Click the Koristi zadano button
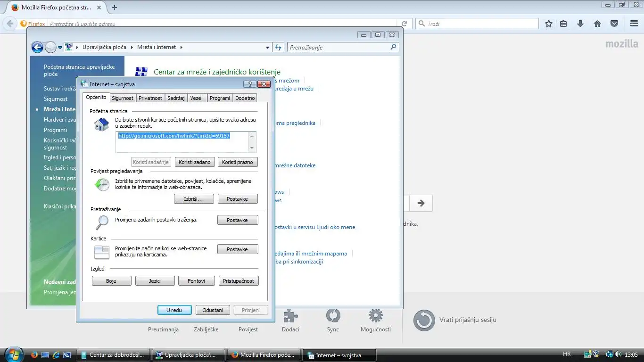644x362 pixels. click(x=195, y=162)
